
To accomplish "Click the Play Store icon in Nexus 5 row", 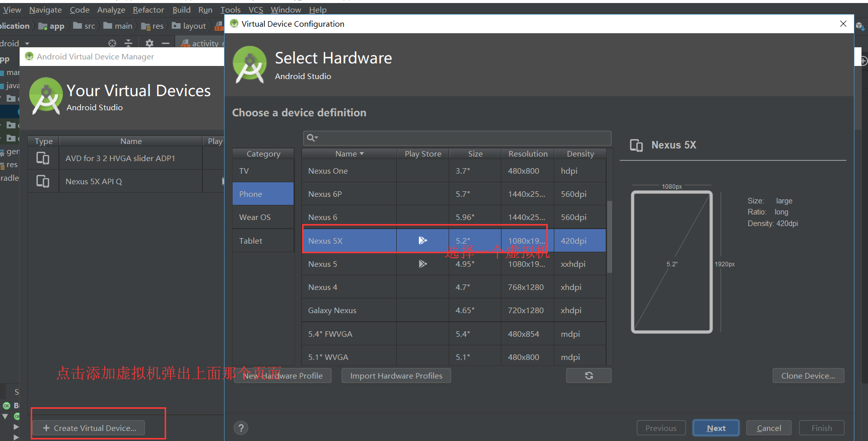I will (x=422, y=264).
